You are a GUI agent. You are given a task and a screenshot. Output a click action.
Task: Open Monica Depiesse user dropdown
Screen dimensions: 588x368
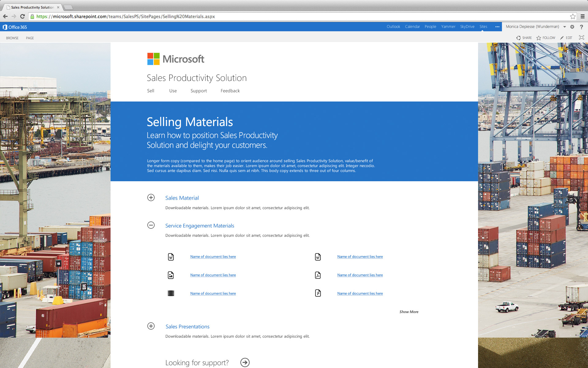536,27
